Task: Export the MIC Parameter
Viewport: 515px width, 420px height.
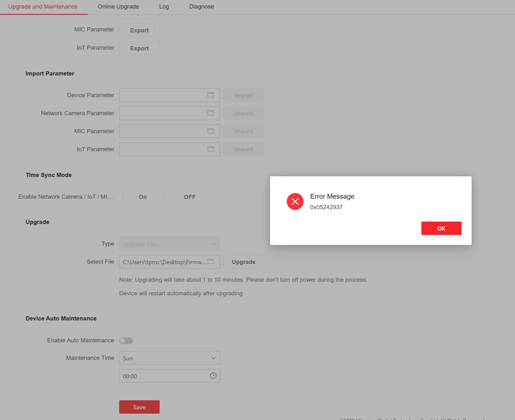Action: [139, 30]
